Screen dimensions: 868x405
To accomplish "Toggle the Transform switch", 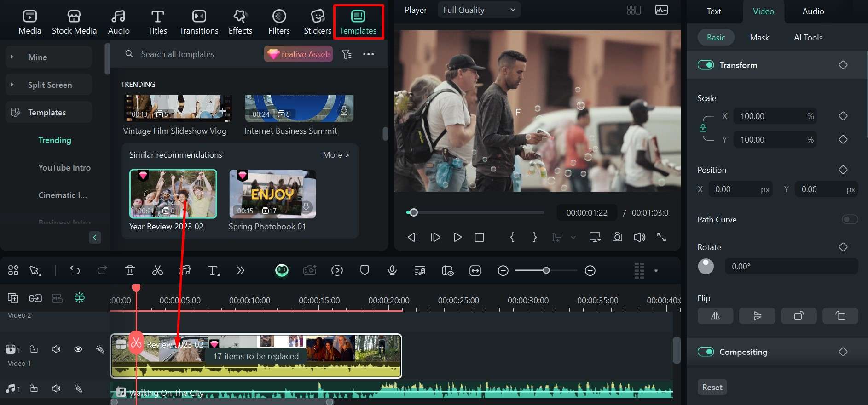I will point(706,65).
